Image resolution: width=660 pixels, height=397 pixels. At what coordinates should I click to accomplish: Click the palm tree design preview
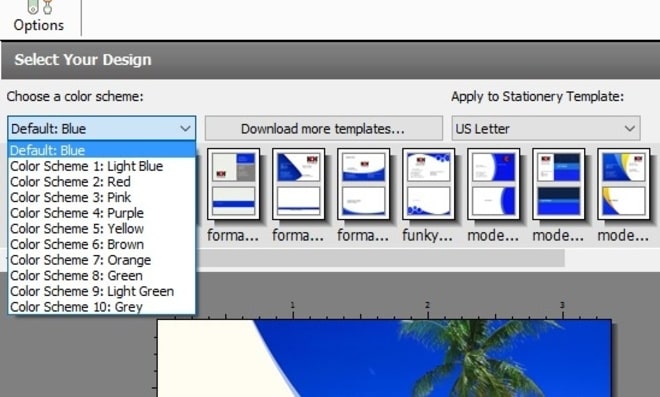click(384, 358)
